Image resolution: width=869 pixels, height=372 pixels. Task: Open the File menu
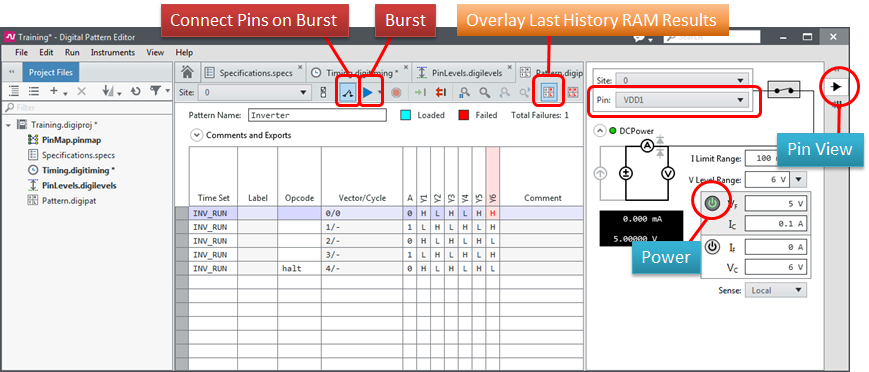(x=22, y=53)
